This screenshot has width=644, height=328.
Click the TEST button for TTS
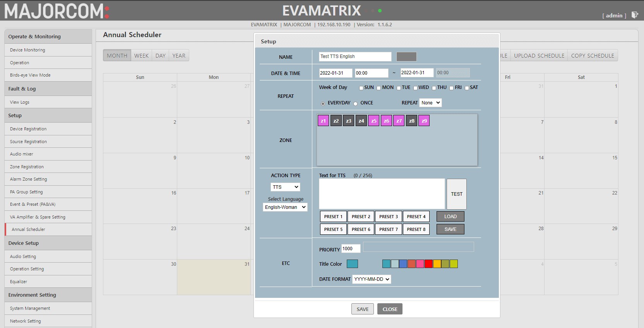click(x=456, y=194)
